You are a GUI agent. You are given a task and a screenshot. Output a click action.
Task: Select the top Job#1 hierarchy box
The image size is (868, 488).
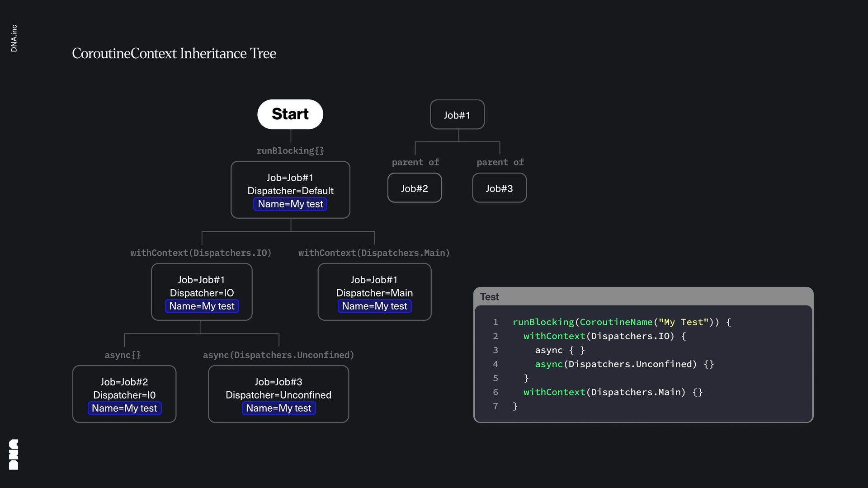tap(457, 115)
